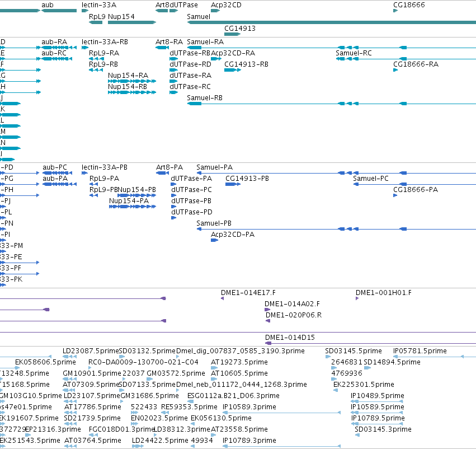Select clone label "DME1-014E17.F"

click(248, 293)
